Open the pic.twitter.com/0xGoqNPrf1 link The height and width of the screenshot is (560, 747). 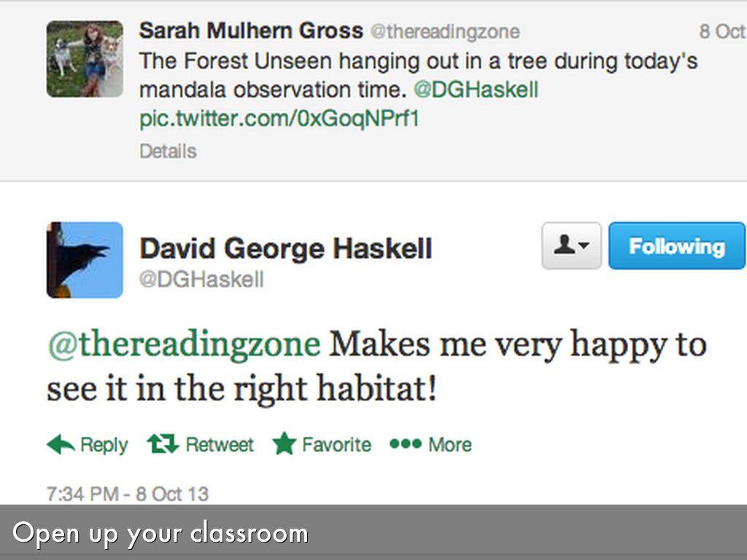(279, 118)
